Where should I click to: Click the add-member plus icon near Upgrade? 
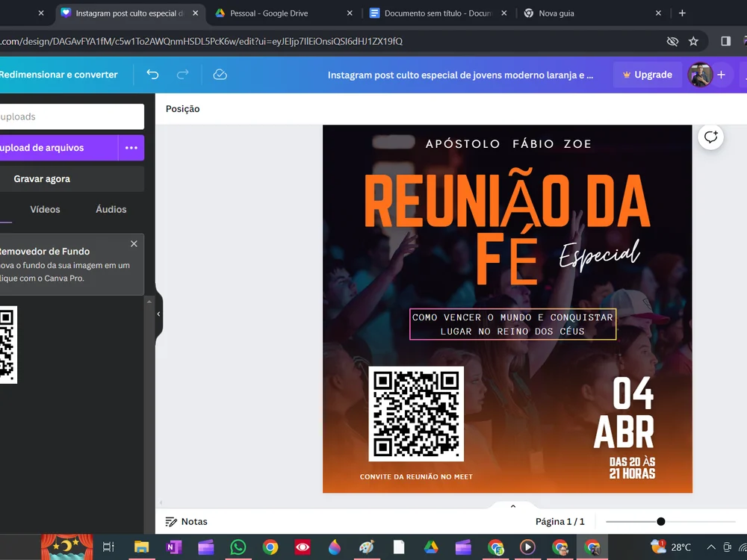pyautogui.click(x=719, y=75)
